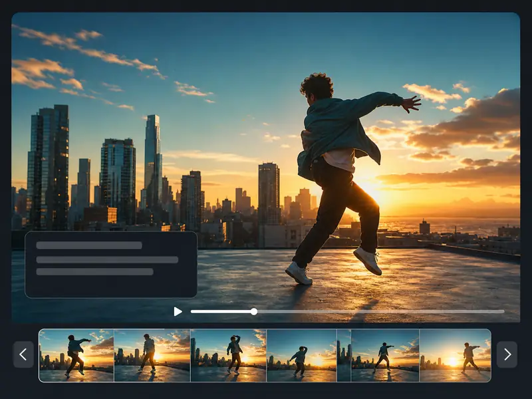Click the unplayed portion of the progress bar
The height and width of the screenshot is (399, 532).
380,311
